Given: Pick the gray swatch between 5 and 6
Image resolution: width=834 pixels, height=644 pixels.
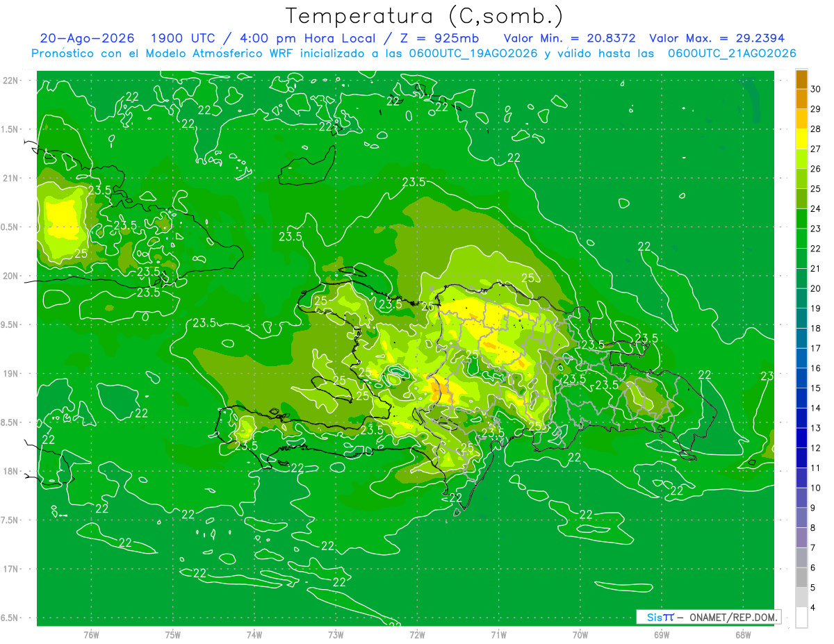Looking at the screenshot, I should (801, 577).
